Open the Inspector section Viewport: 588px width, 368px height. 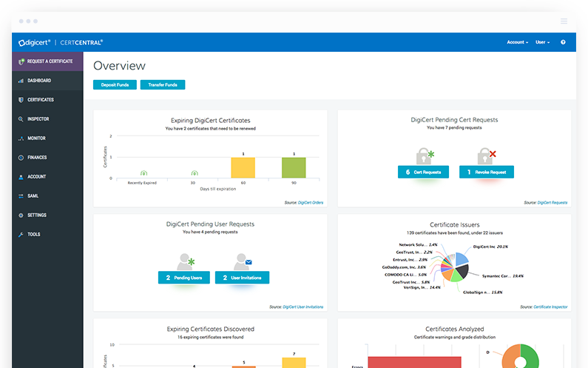(47, 119)
